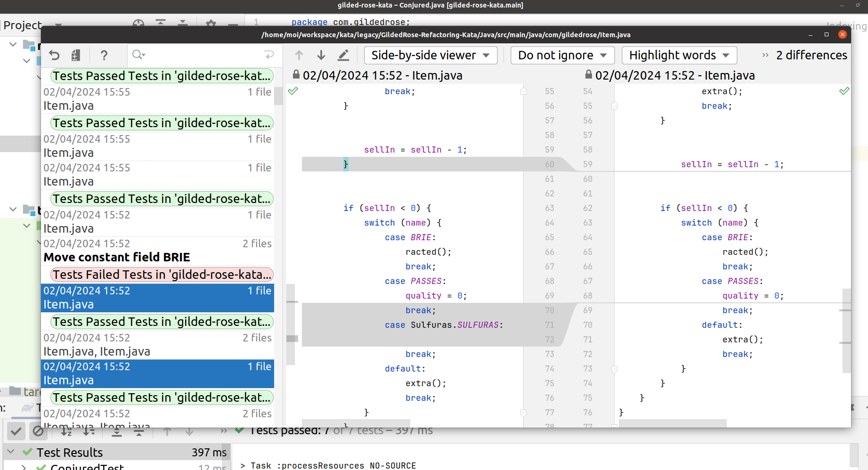
Task: Expand hidden diff toolbar actions chevron
Action: [764, 55]
